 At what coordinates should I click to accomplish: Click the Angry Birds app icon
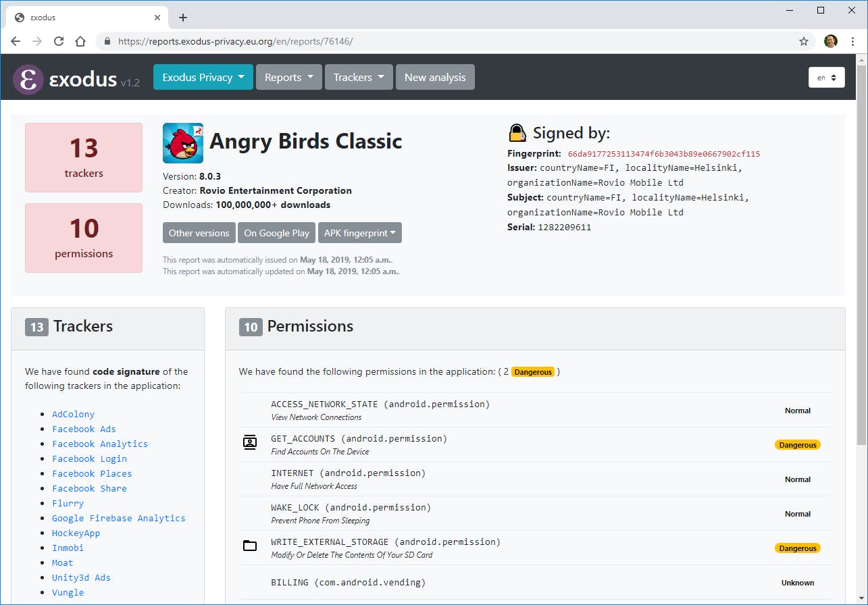(183, 143)
